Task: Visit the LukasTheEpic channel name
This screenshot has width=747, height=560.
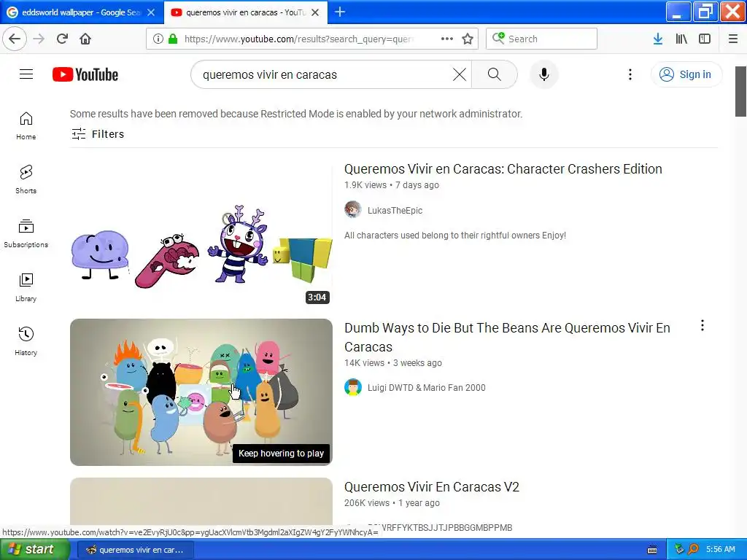Action: [395, 211]
